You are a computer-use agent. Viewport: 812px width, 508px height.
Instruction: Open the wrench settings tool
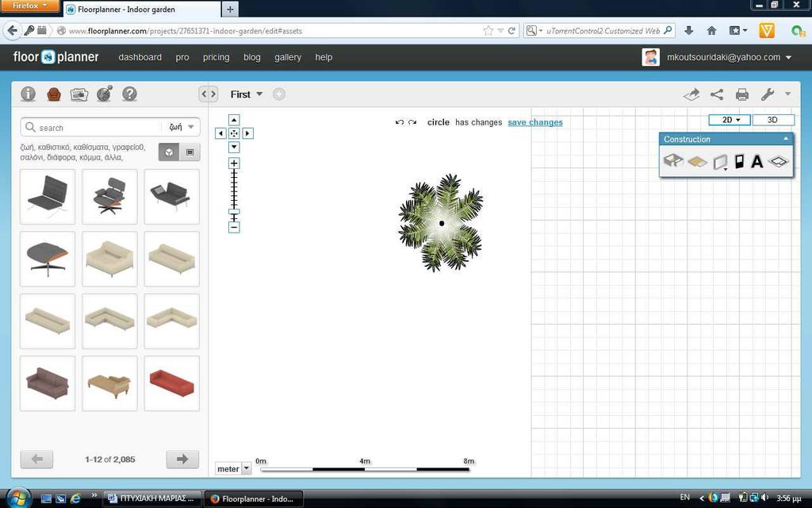tap(768, 94)
